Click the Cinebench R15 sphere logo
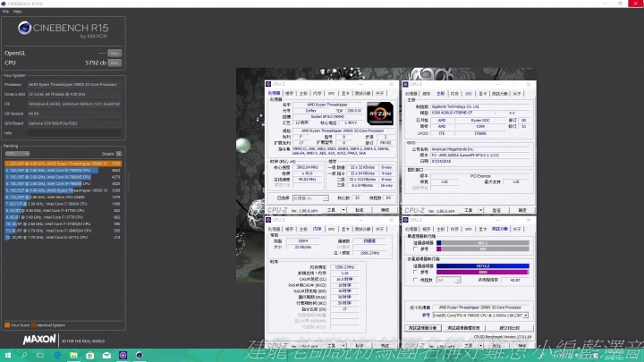 24,28
